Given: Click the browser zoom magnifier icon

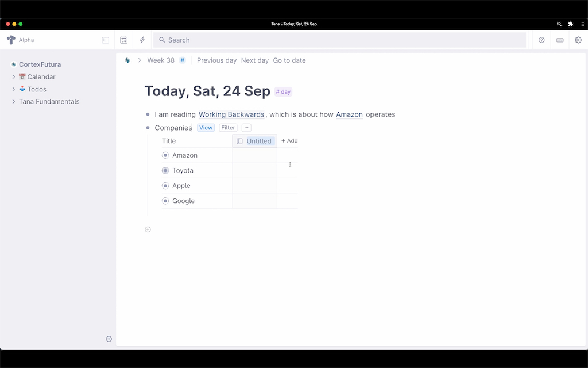Looking at the screenshot, I should [559, 24].
